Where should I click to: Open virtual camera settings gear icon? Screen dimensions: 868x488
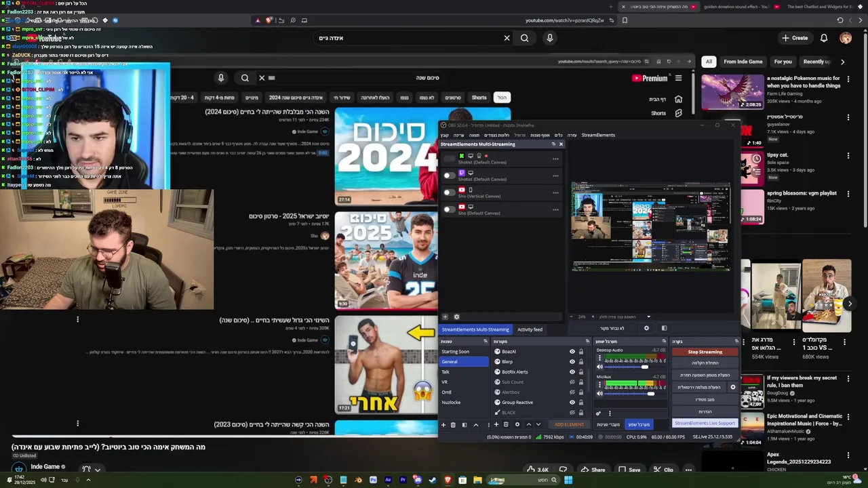point(732,387)
